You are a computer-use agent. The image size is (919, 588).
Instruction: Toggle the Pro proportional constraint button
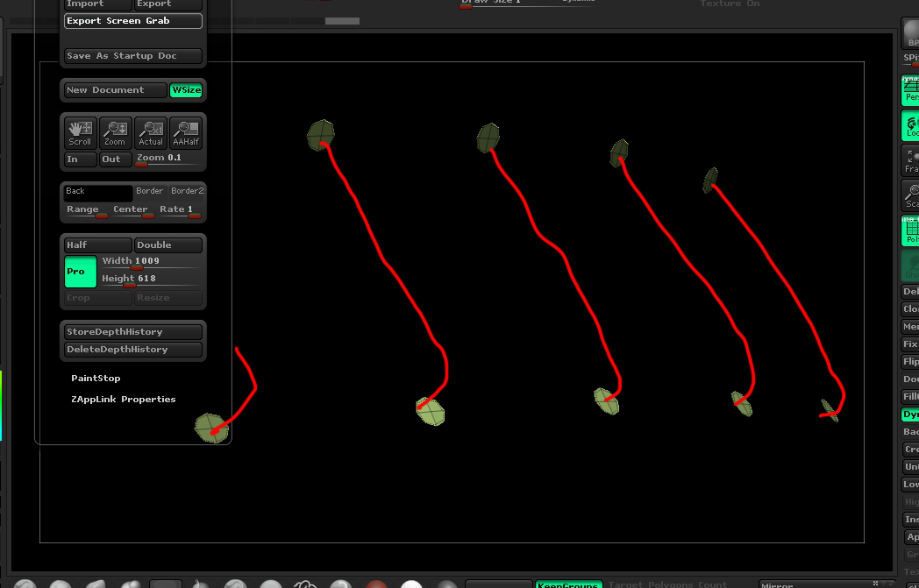coord(81,272)
